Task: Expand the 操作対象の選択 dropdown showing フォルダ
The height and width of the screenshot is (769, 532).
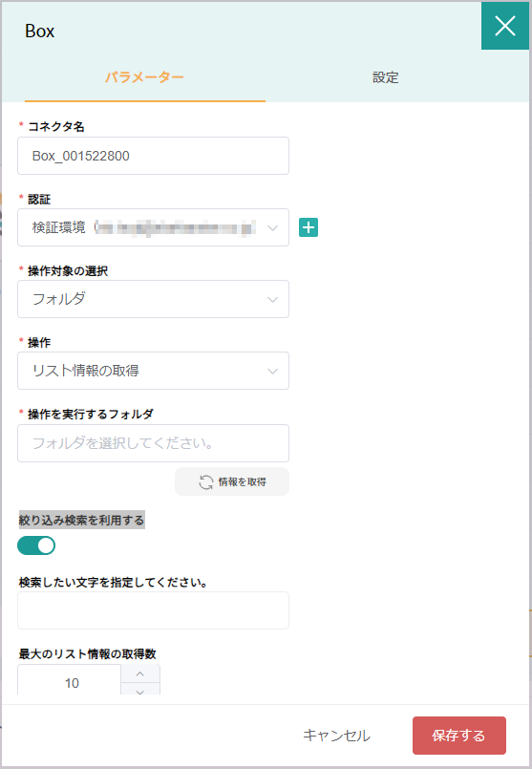Action: [153, 299]
